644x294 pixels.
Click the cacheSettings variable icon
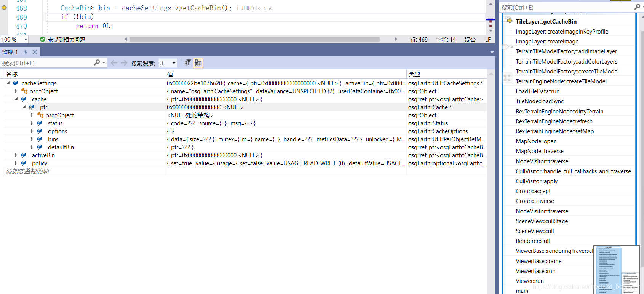[16, 83]
